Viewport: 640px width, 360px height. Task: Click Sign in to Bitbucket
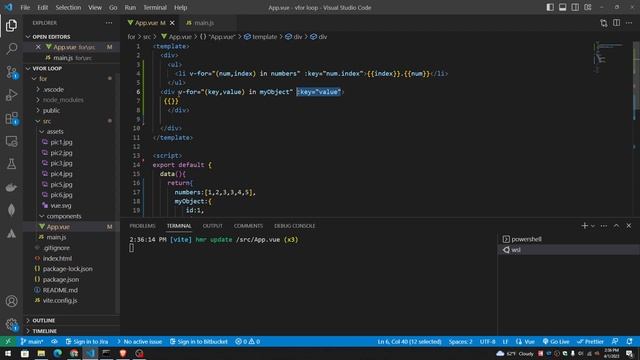[x=199, y=342]
